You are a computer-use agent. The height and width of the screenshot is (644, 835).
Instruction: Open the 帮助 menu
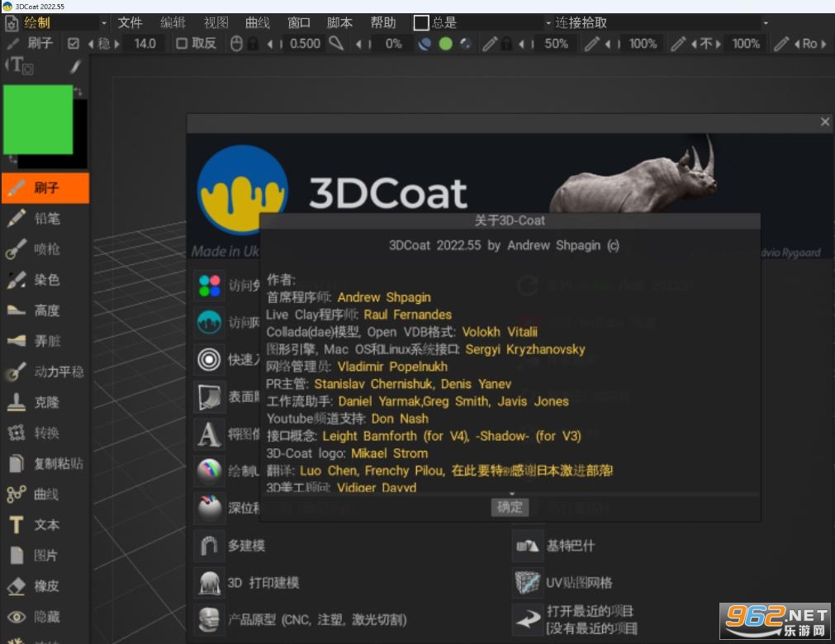tap(383, 23)
